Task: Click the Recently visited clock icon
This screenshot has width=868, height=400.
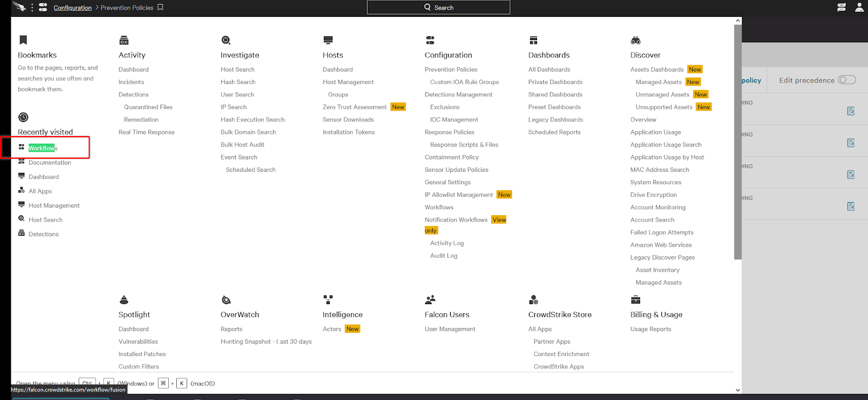Action: coord(23,117)
